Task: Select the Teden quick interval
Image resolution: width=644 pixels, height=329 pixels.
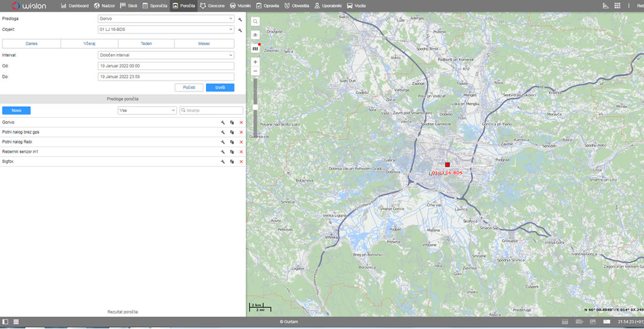Action: (x=146, y=44)
